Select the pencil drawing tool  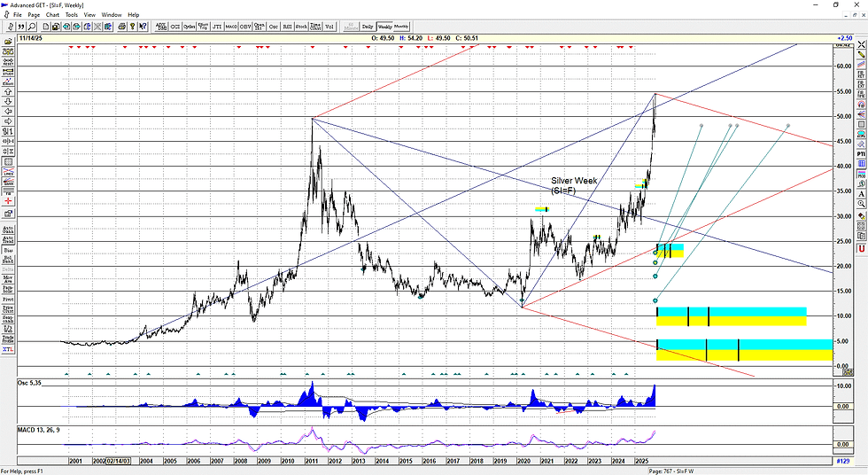pyautogui.click(x=861, y=54)
